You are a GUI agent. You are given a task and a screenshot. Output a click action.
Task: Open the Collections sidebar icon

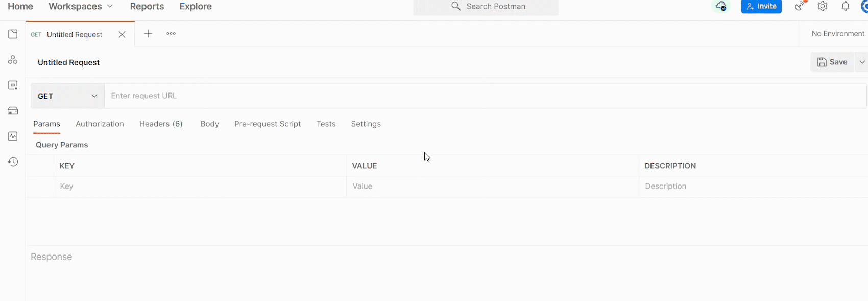coord(13,34)
